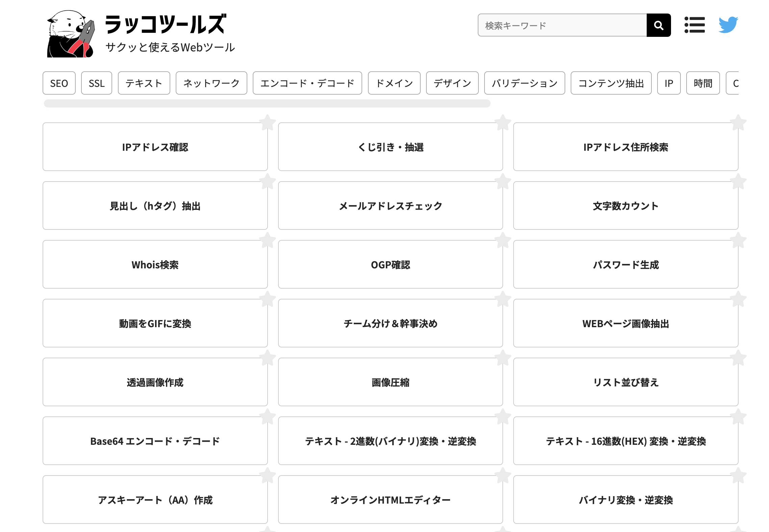The height and width of the screenshot is (532, 769).
Task: Open the メールアドレスチェック tool
Action: coord(391,206)
